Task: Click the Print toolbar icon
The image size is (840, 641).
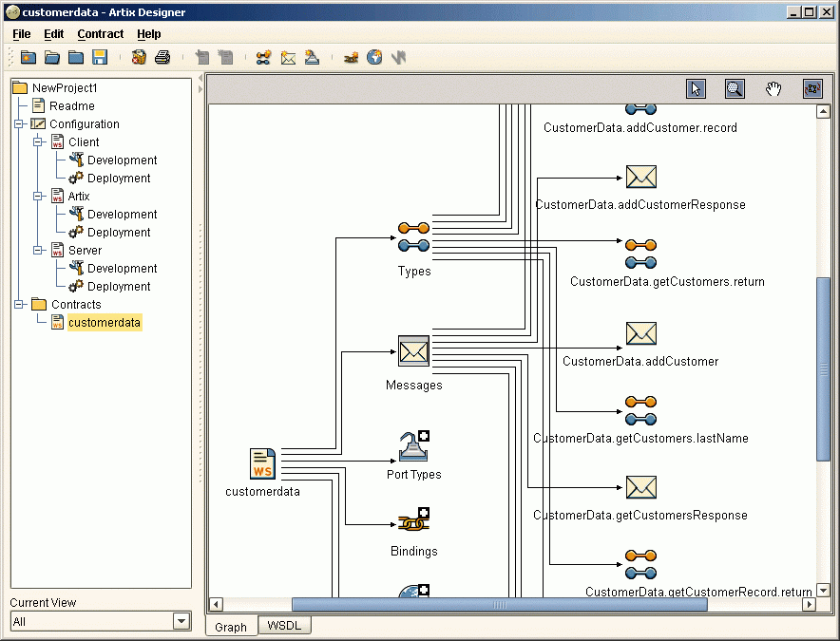Action: (x=162, y=57)
